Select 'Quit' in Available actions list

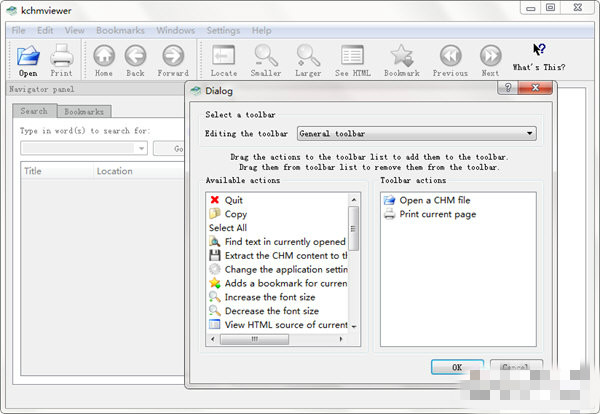click(x=233, y=200)
